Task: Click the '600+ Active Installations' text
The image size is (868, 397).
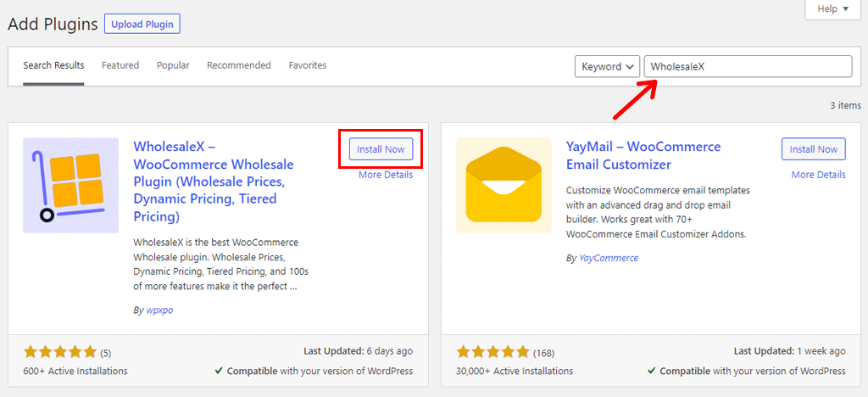Action: click(x=75, y=371)
